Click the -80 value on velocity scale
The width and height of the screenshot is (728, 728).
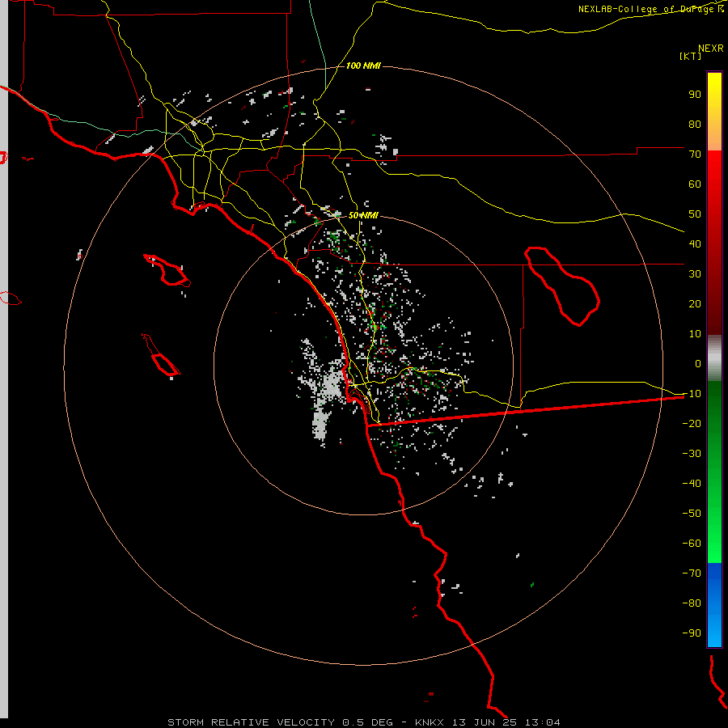(x=692, y=603)
